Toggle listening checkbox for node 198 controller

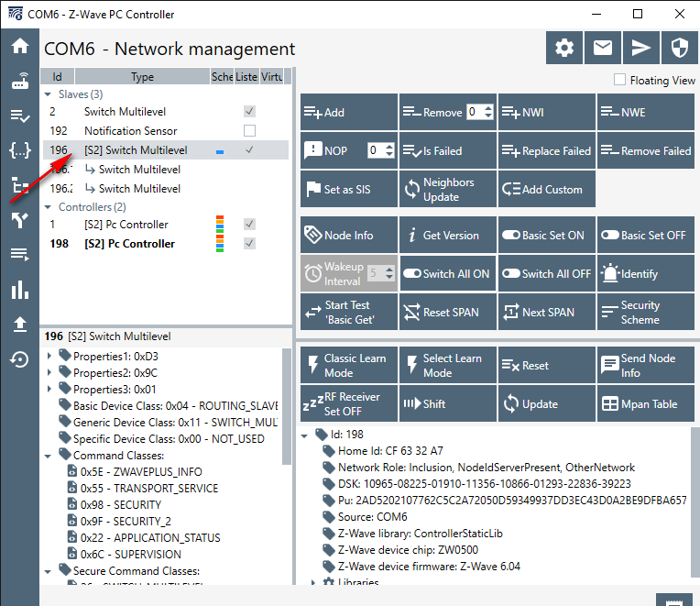click(249, 243)
